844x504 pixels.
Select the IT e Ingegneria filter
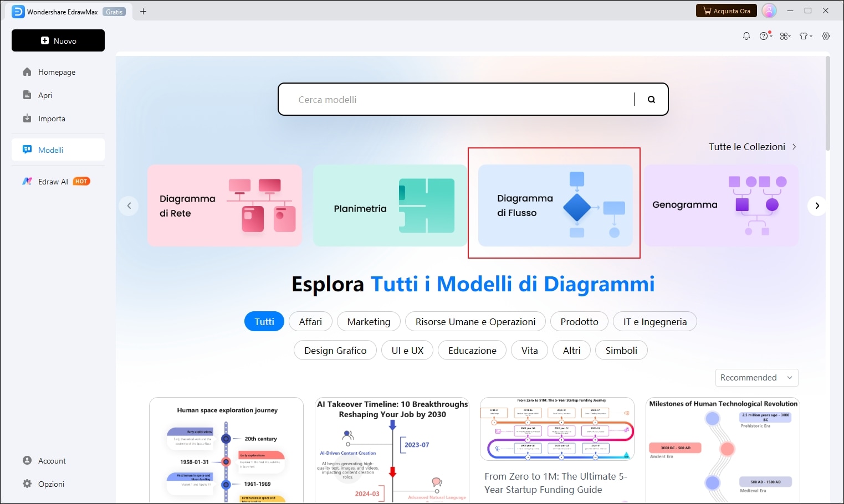coord(654,322)
